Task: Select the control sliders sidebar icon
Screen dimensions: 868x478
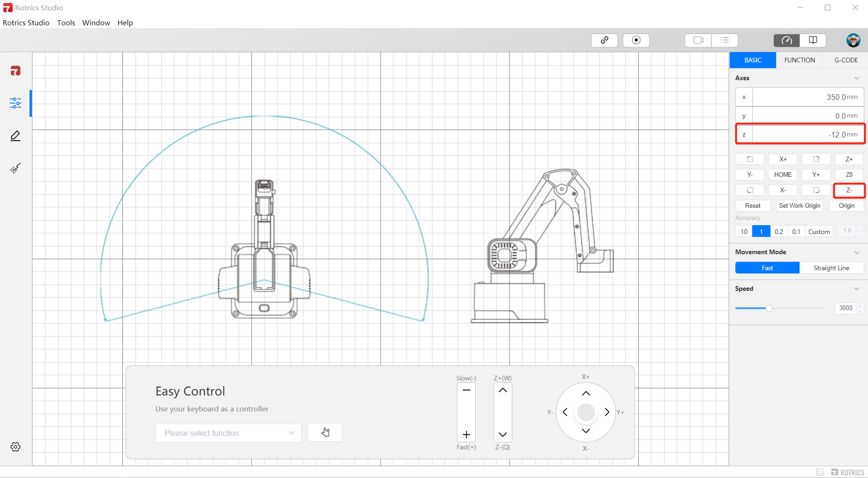Action: pos(15,103)
